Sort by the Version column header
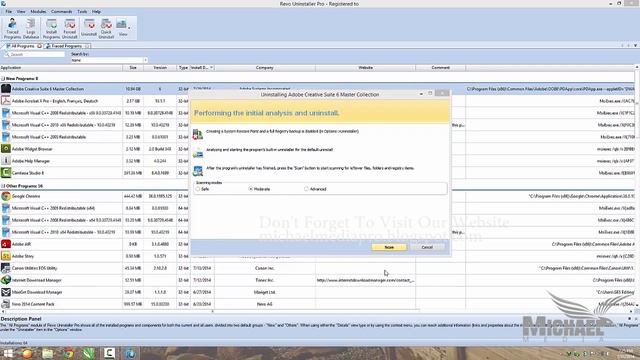 coord(160,67)
